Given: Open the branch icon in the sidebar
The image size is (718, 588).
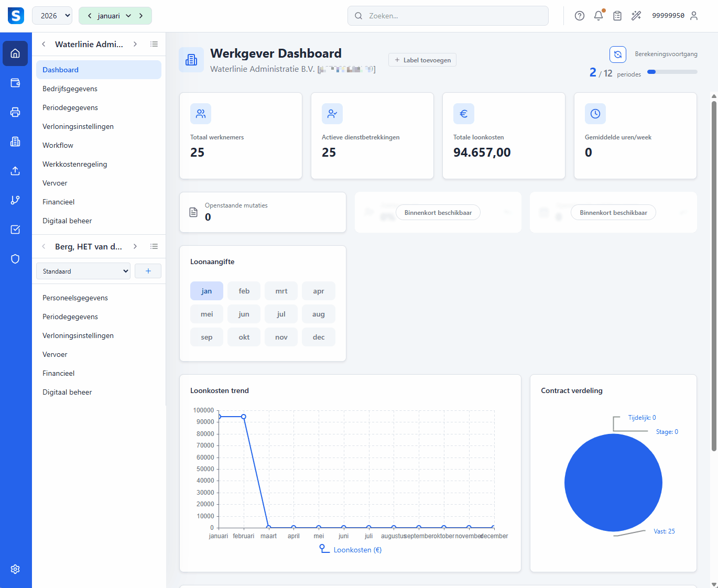Looking at the screenshot, I should click(x=15, y=200).
